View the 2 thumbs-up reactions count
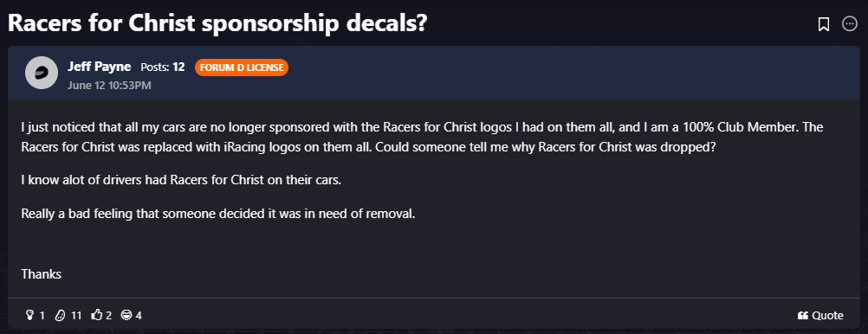 point(109,316)
